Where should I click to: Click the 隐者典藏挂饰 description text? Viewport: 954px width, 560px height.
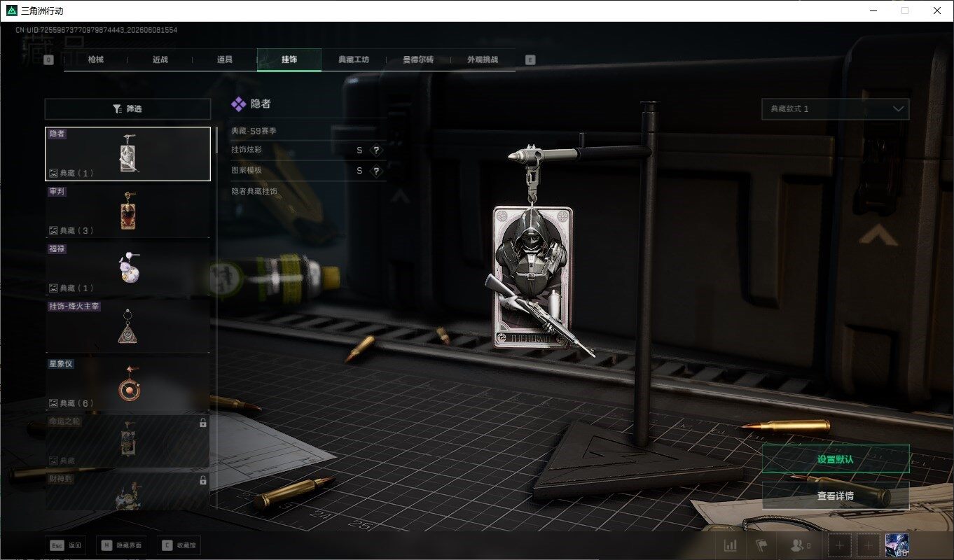coord(254,191)
